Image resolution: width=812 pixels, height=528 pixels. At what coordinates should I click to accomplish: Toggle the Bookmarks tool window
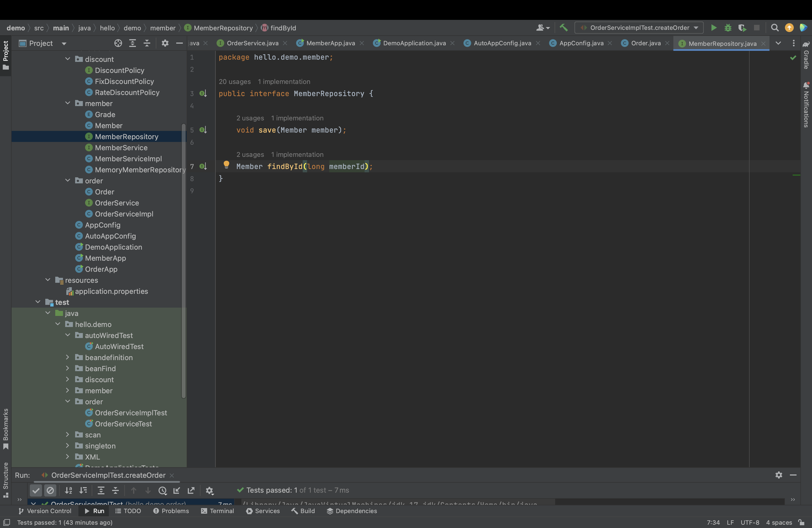pyautogui.click(x=6, y=429)
